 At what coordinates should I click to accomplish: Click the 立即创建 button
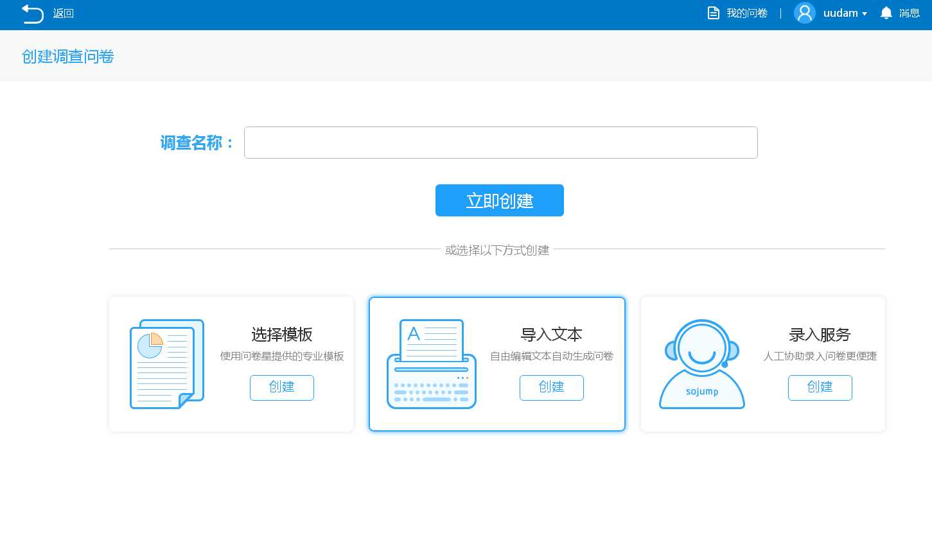point(500,200)
